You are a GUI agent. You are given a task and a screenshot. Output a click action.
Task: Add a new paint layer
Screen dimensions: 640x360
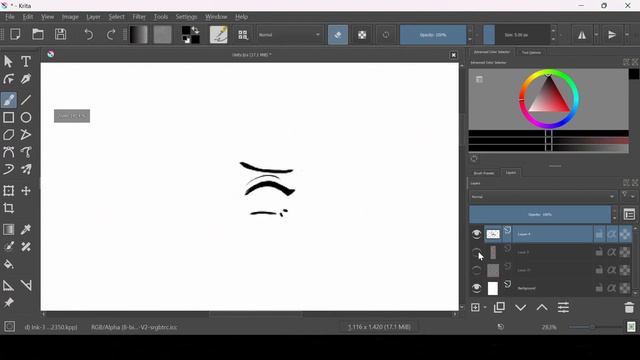click(x=475, y=307)
